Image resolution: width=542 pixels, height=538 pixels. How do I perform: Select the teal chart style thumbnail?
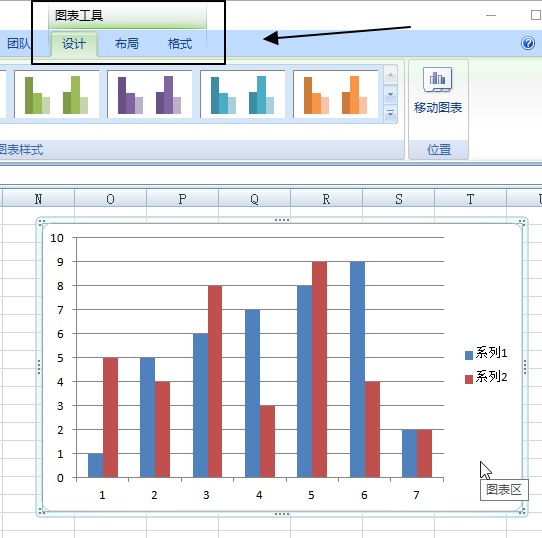tap(242, 94)
